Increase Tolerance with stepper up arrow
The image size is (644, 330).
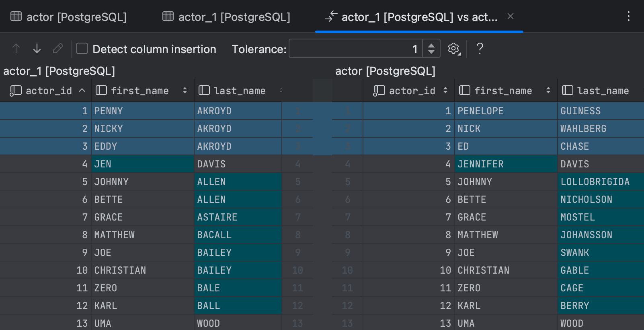431,45
